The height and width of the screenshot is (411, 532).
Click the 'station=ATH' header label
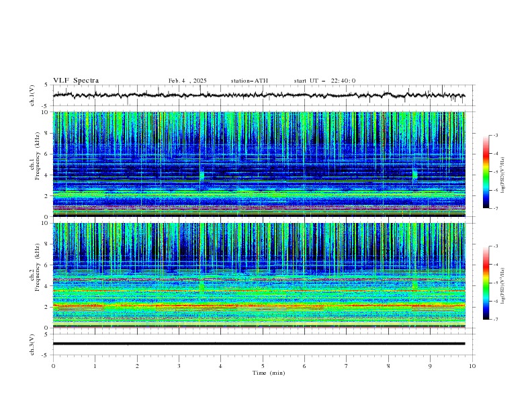pos(249,81)
